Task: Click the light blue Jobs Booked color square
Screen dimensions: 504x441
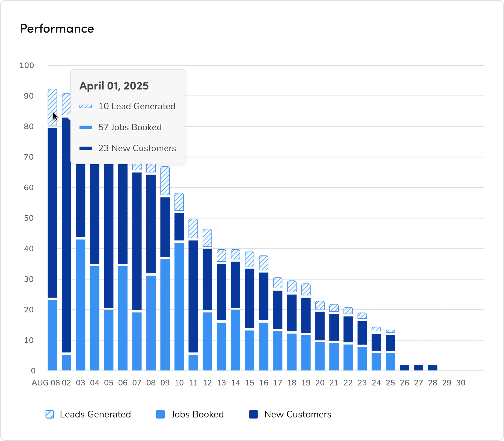Action: click(x=160, y=414)
